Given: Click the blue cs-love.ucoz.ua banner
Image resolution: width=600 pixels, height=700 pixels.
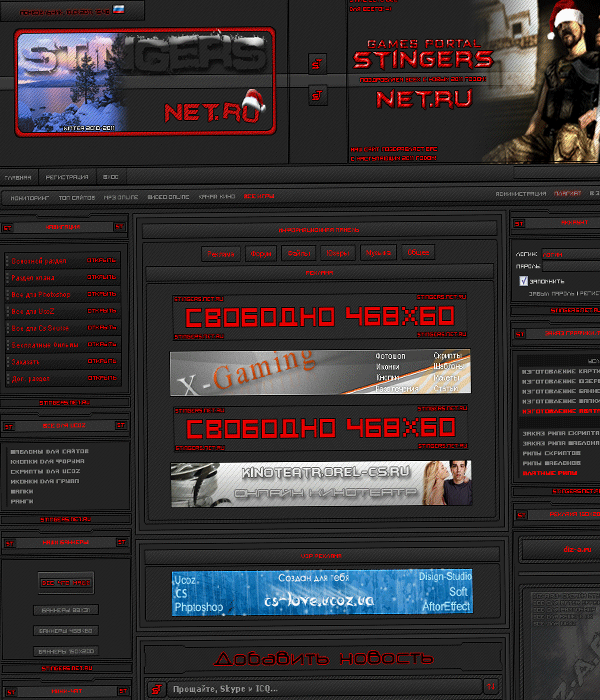Looking at the screenshot, I should point(322,592).
